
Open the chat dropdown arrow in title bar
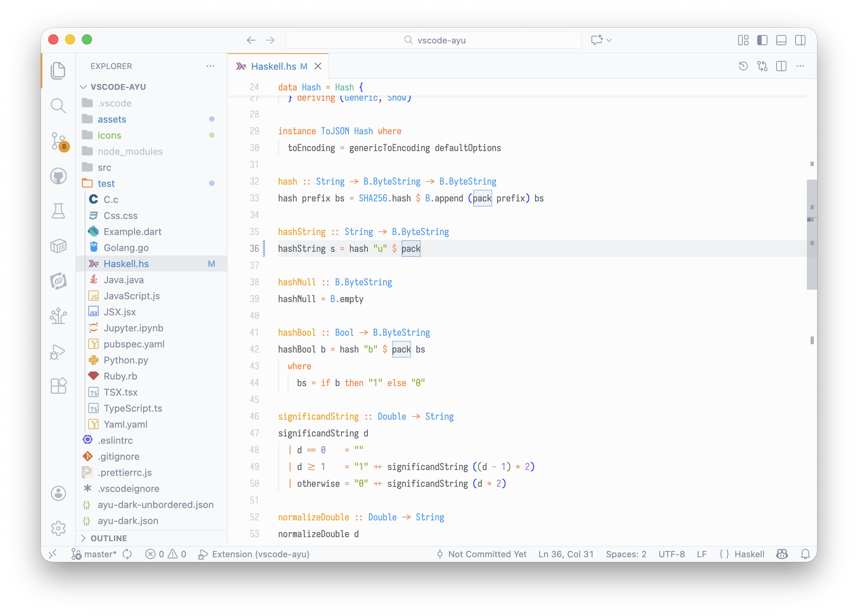[609, 40]
